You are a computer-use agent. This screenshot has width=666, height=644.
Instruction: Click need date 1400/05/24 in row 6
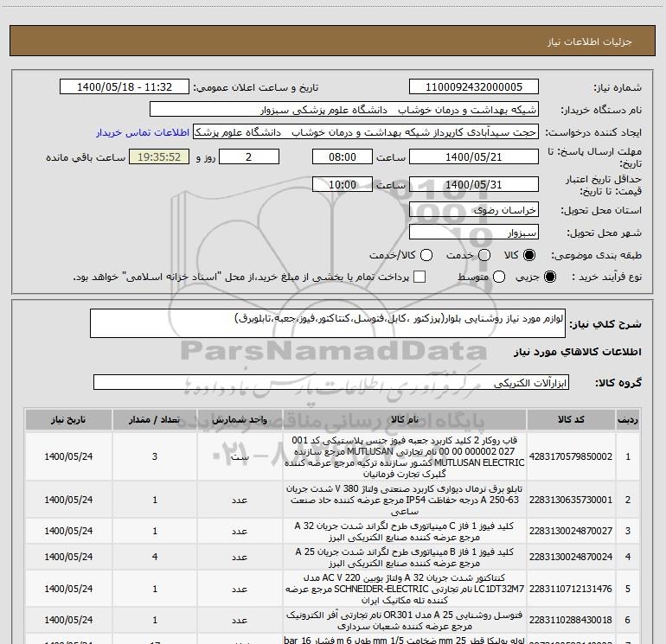pyautogui.click(x=68, y=620)
